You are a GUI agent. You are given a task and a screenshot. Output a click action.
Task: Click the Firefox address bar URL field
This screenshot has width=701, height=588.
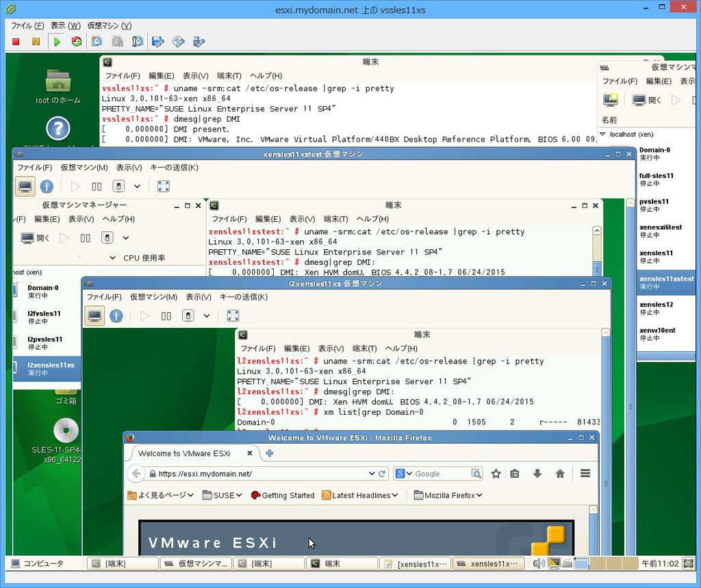pos(263,474)
